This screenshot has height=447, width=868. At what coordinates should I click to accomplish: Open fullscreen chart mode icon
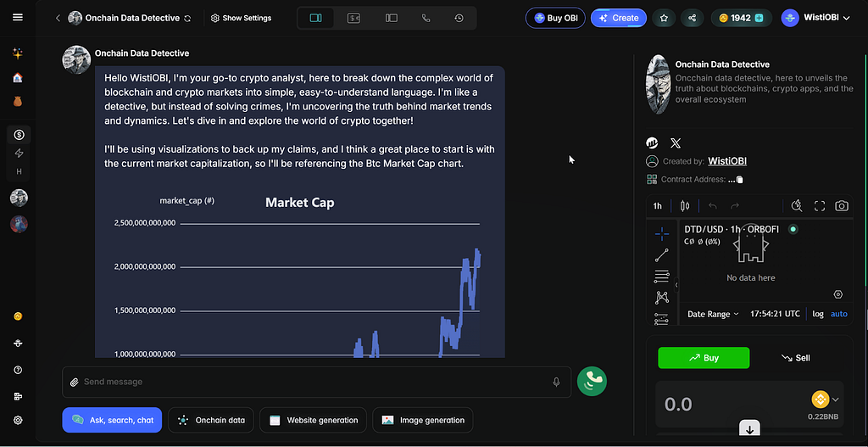click(x=820, y=206)
